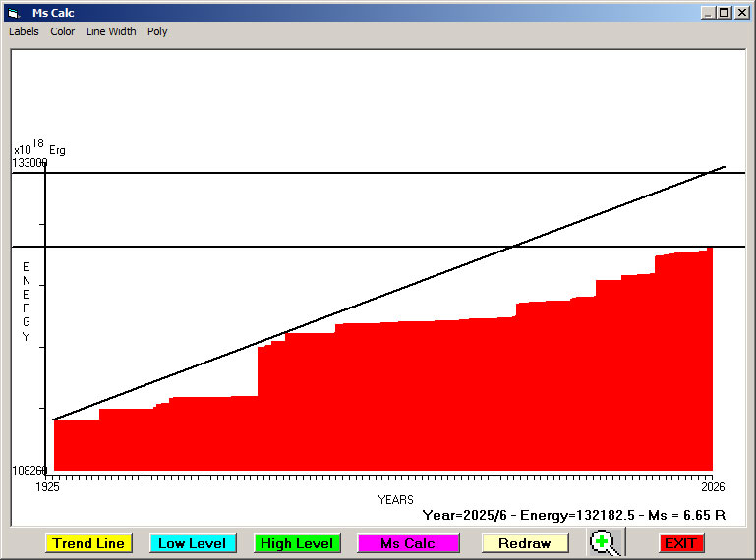756x560 pixels.
Task: Close the Ms Calc window
Action: coord(741,13)
